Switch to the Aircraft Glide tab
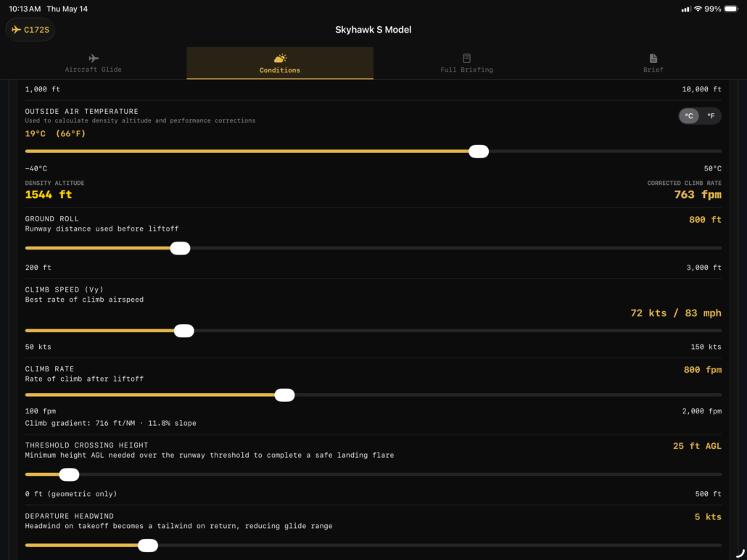The image size is (747, 560). 94,63
